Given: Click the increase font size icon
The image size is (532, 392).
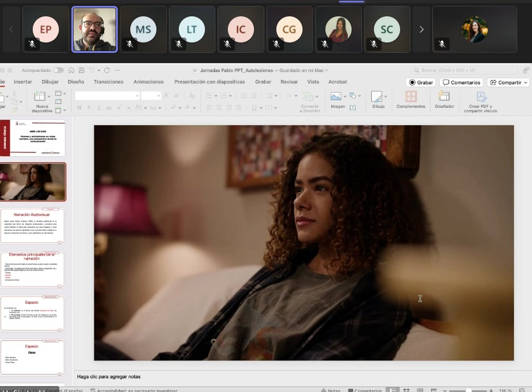Looking at the screenshot, I should [x=167, y=95].
